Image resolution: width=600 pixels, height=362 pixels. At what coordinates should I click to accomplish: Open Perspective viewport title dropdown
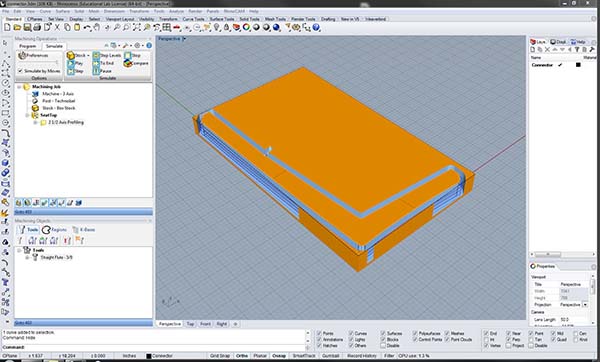184,39
